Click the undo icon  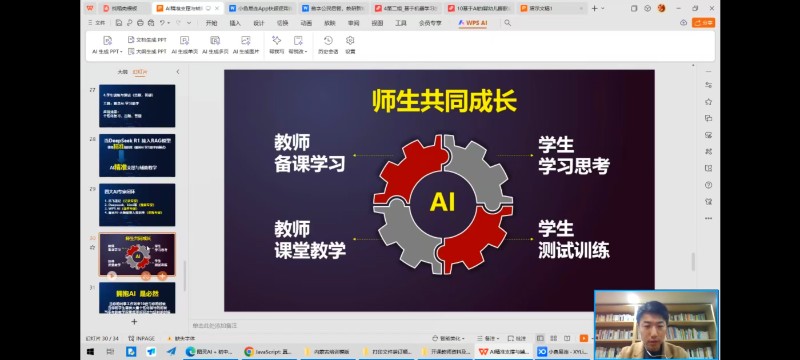[162, 23]
